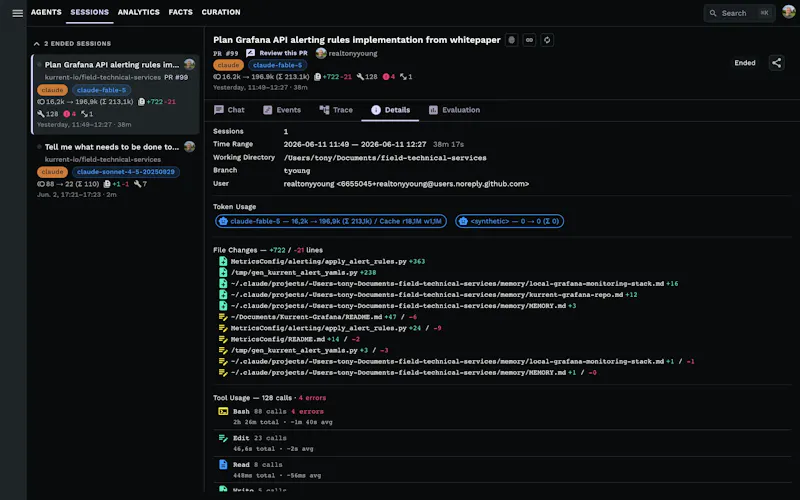
Task: Switch to the Events tab
Action: click(x=282, y=110)
